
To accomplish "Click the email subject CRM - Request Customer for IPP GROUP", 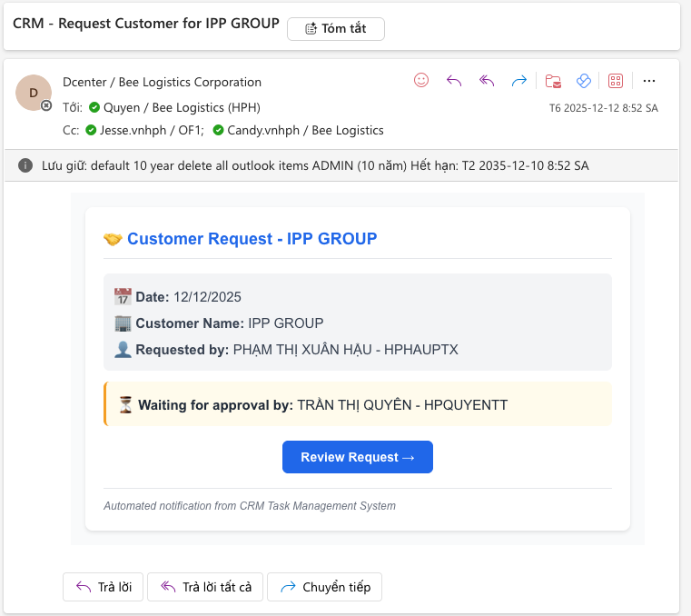I will pos(146,24).
